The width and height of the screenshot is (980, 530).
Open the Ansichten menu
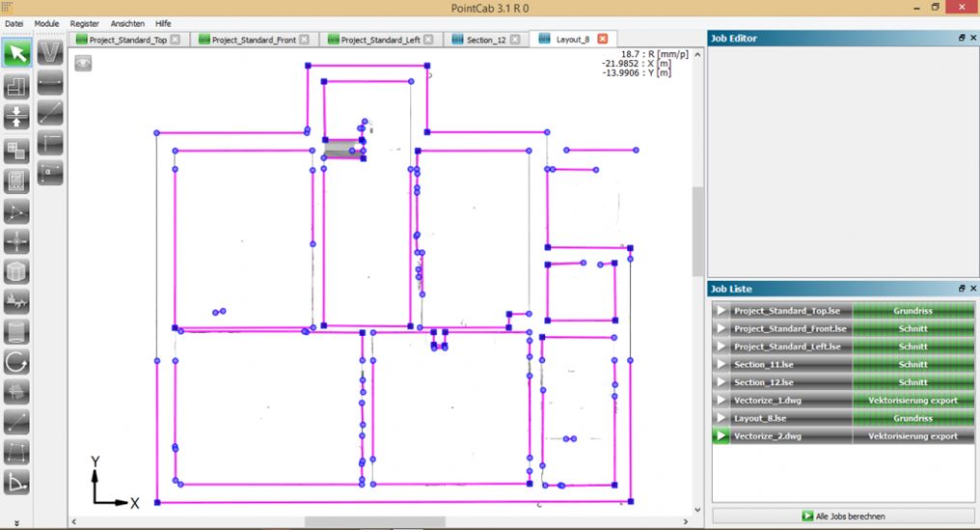pos(127,22)
